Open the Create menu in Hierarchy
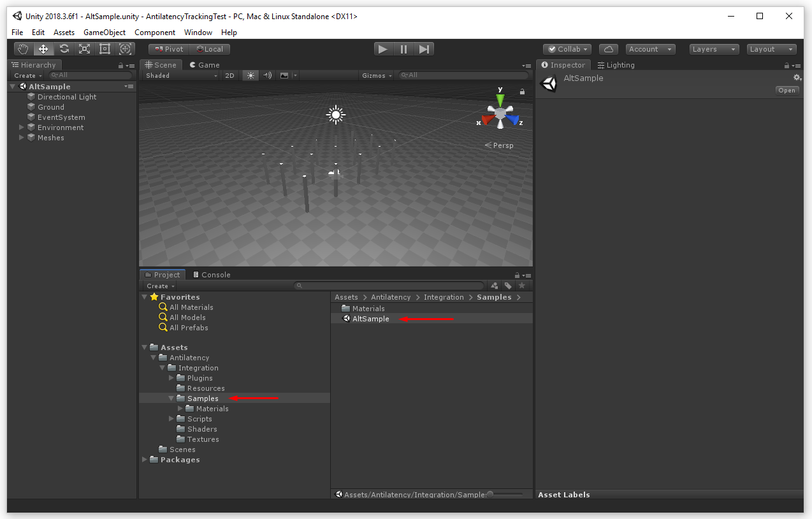This screenshot has height=519, width=812. (27, 75)
